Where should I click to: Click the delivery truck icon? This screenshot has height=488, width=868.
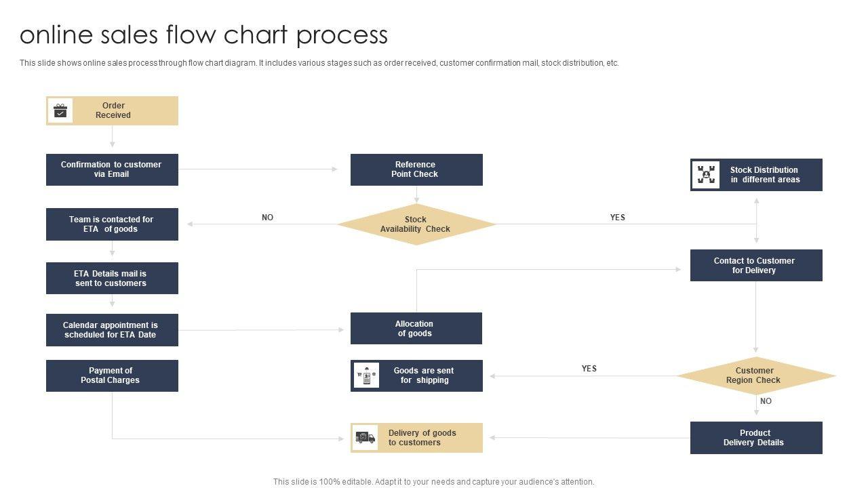click(365, 438)
